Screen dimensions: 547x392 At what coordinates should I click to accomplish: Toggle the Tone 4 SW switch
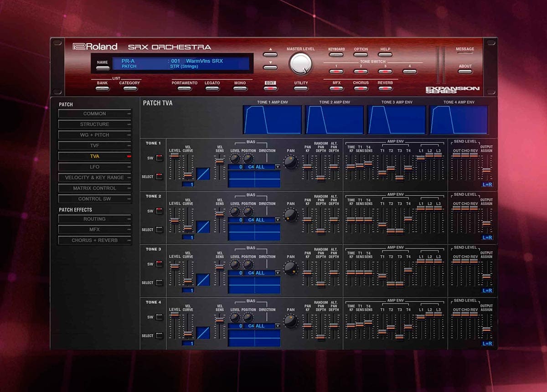[x=159, y=317]
